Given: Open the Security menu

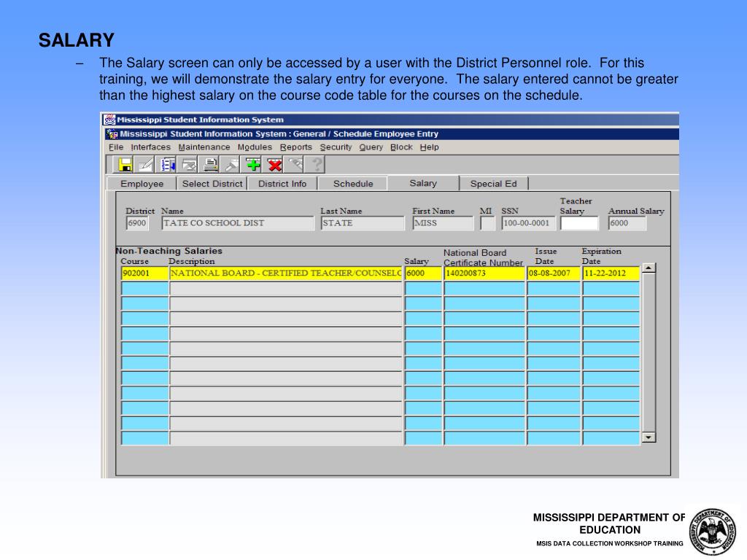Looking at the screenshot, I should point(336,147).
